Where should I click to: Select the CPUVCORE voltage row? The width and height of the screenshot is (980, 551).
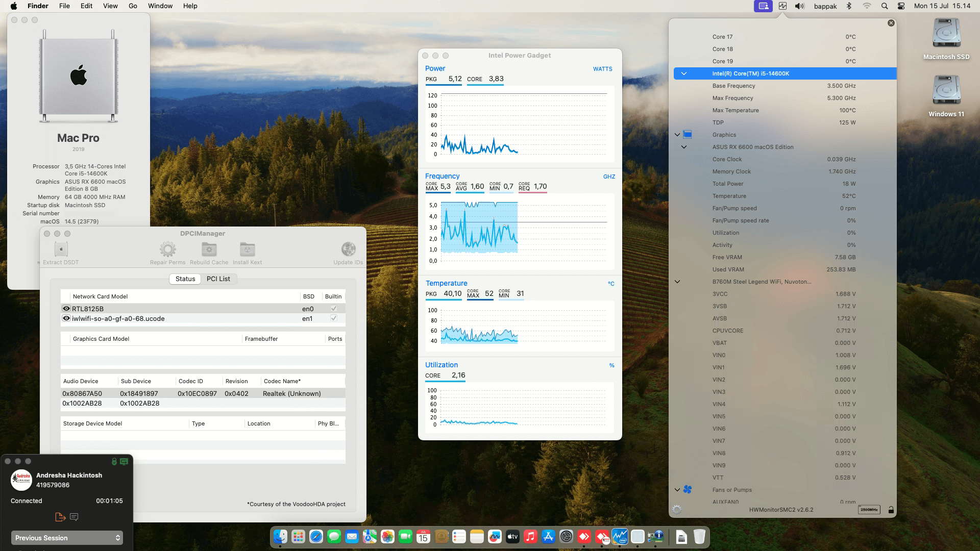pos(785,331)
